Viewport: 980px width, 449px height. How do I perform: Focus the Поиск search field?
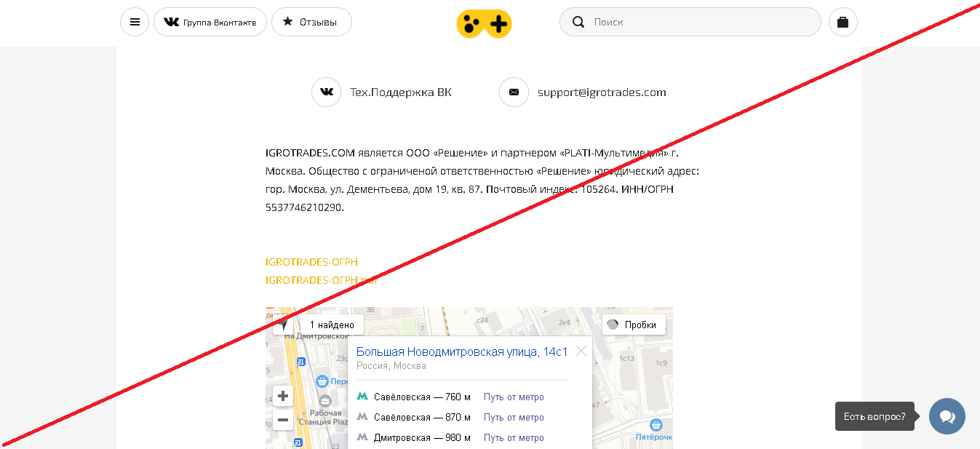[x=690, y=22]
